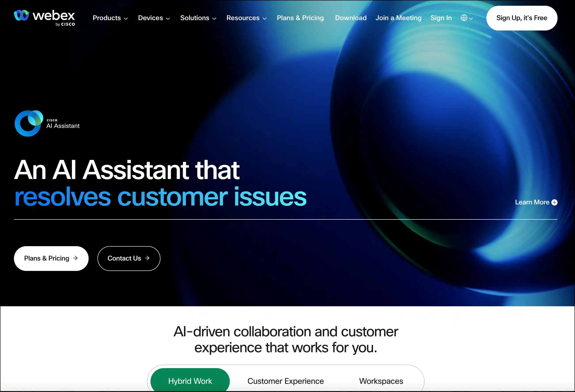Screen dimensions: 575x392
Task: Click the Sign In link
Action: [441, 18]
